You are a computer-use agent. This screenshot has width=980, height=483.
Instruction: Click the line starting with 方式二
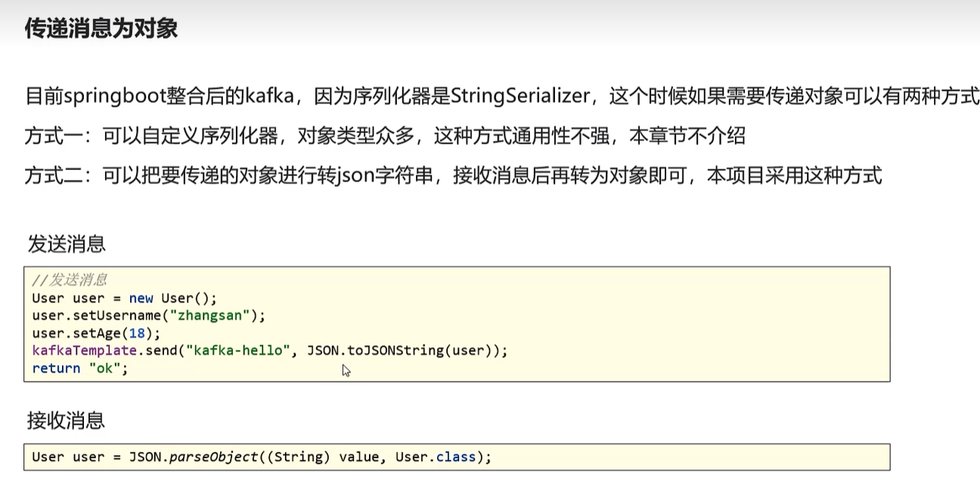click(x=453, y=176)
